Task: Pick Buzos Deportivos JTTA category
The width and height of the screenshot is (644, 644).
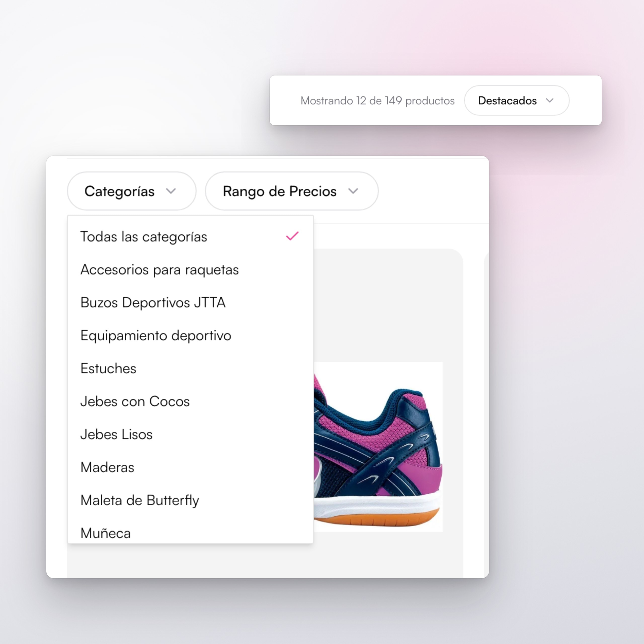Action: tap(190, 303)
